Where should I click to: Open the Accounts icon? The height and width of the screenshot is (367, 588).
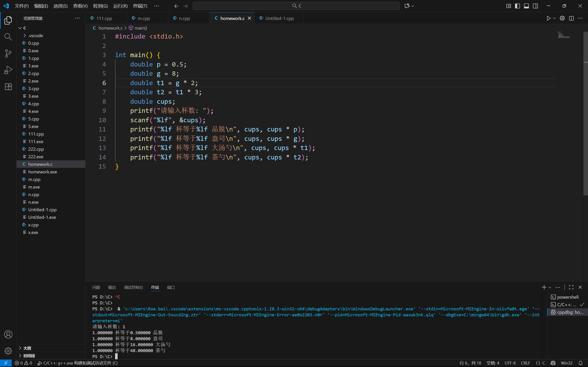pyautogui.click(x=8, y=334)
